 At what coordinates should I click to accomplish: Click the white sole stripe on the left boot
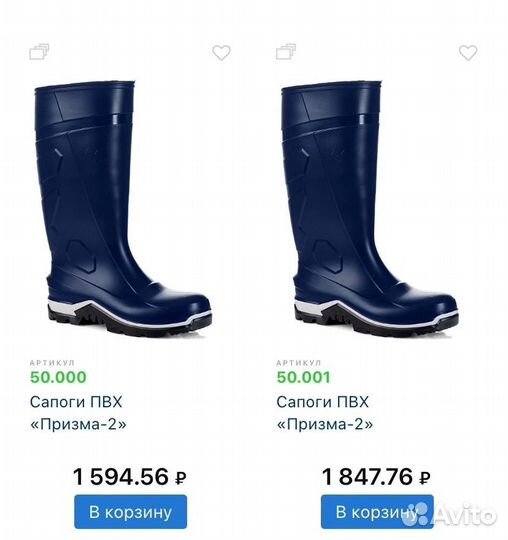(x=129, y=313)
